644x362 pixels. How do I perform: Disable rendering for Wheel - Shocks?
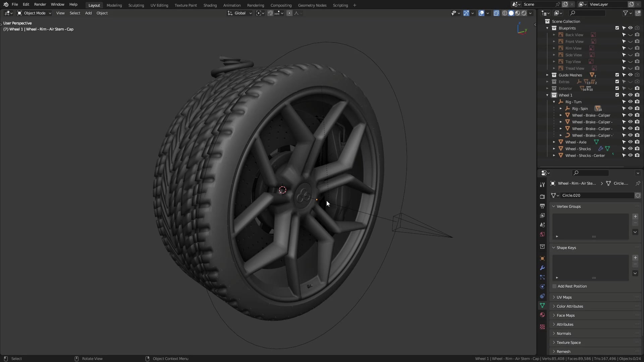(637, 149)
